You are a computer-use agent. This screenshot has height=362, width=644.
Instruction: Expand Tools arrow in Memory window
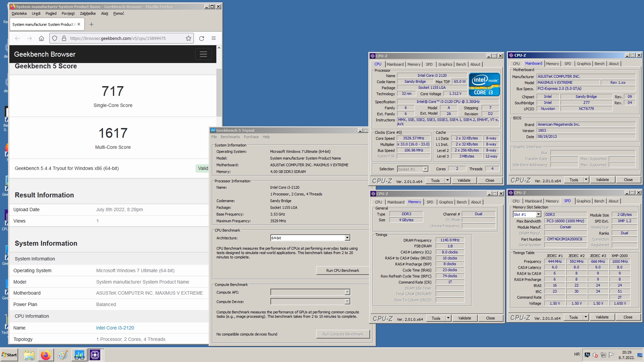click(x=448, y=318)
